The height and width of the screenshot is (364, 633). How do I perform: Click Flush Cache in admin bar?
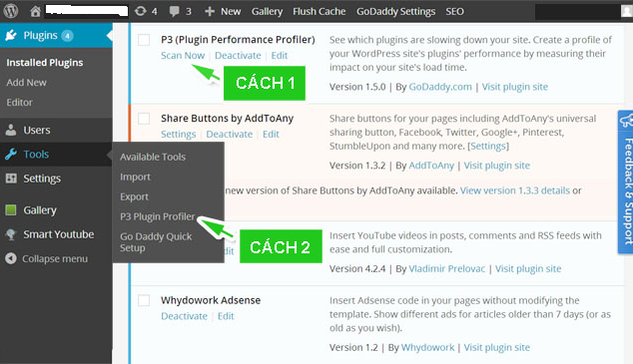point(318,11)
